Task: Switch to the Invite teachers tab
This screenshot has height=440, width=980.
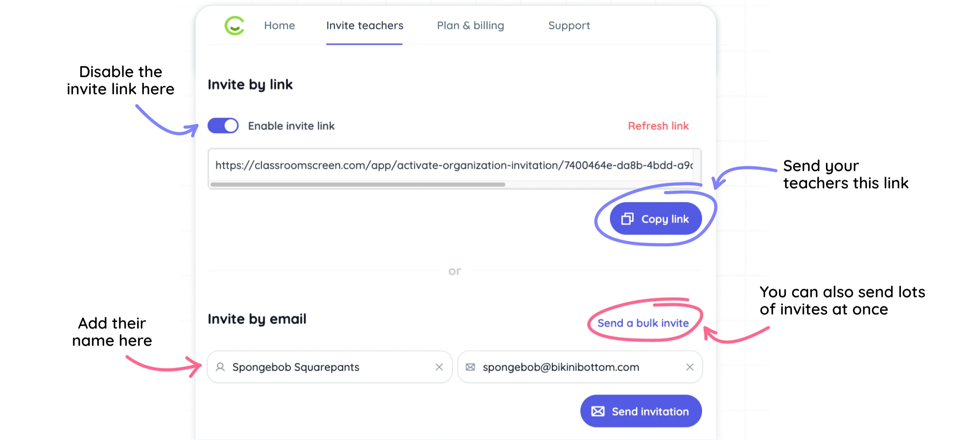Action: 365,25
